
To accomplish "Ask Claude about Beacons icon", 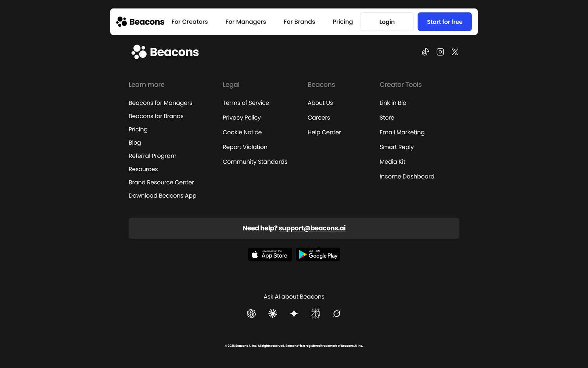I will pyautogui.click(x=273, y=314).
